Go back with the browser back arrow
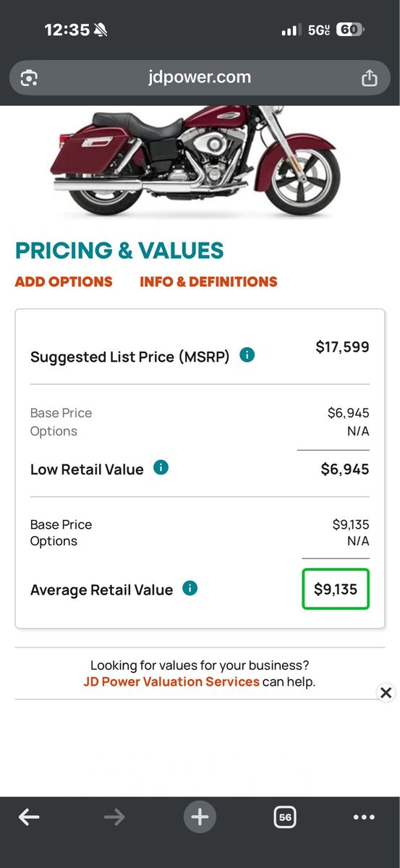The height and width of the screenshot is (868, 400). click(x=29, y=817)
